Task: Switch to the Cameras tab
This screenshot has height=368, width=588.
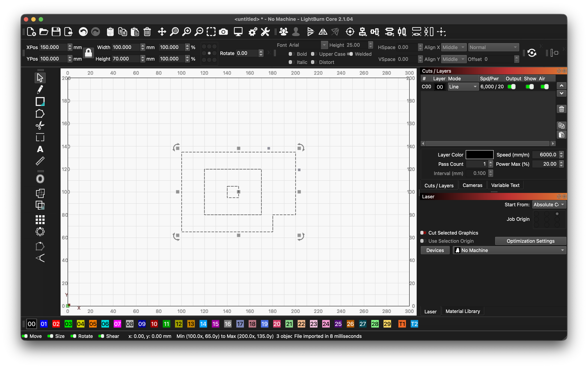Action: (x=472, y=185)
